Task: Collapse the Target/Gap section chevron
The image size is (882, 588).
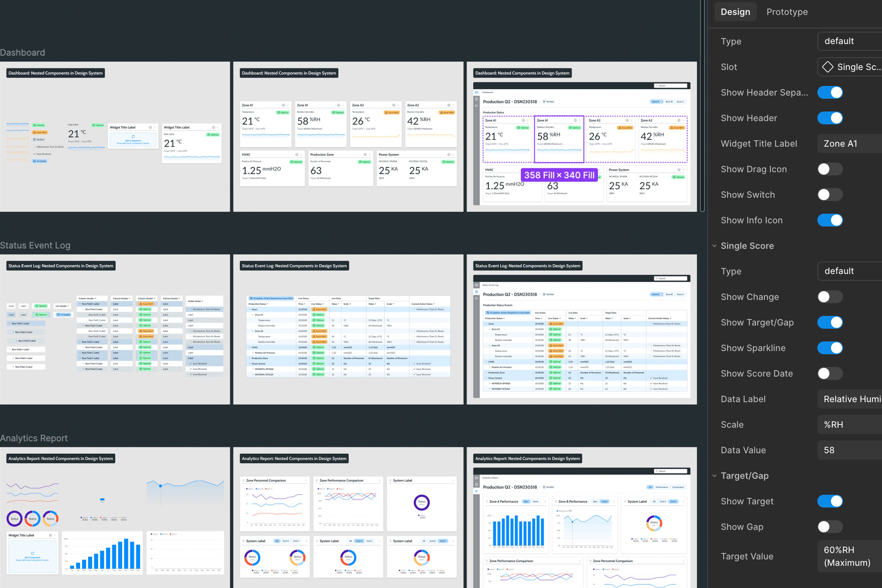Action: [x=714, y=476]
